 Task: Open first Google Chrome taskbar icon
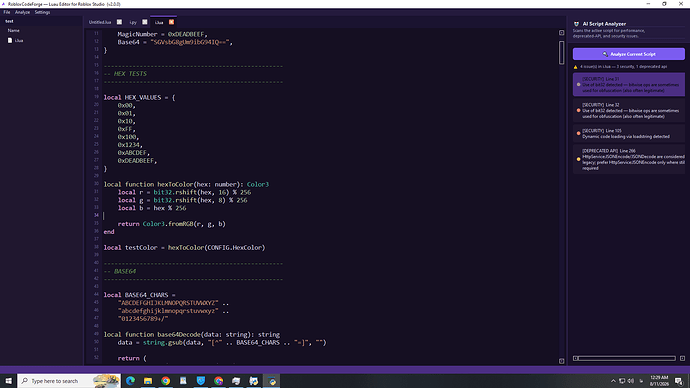pos(165,381)
